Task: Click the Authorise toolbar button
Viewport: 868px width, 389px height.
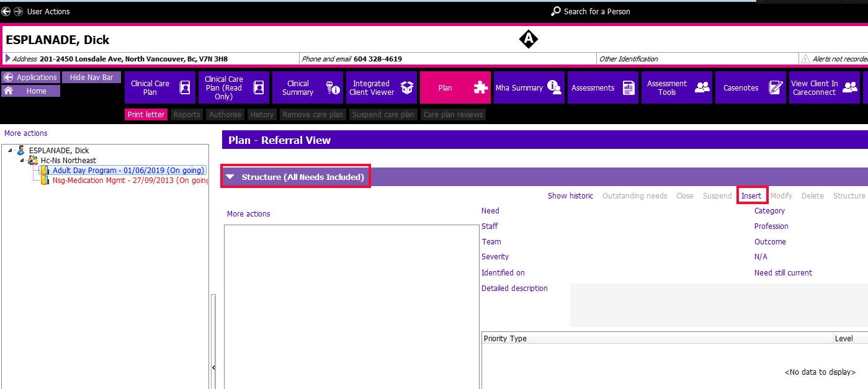Action: 225,115
